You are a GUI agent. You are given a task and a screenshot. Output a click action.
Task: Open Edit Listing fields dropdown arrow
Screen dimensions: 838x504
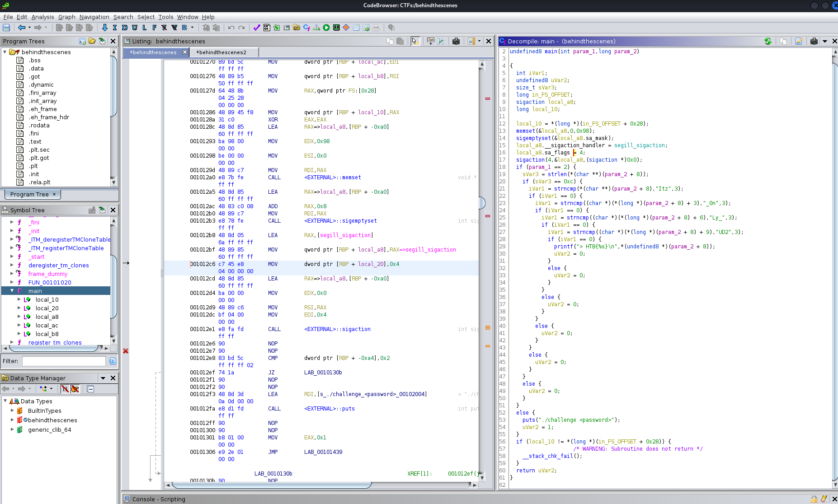click(479, 41)
